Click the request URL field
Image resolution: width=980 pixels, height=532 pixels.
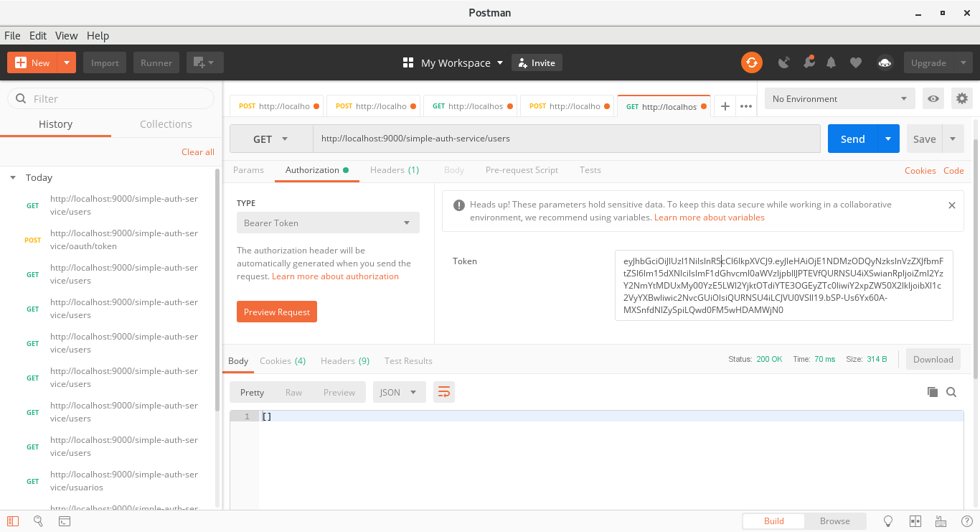pyautogui.click(x=566, y=139)
